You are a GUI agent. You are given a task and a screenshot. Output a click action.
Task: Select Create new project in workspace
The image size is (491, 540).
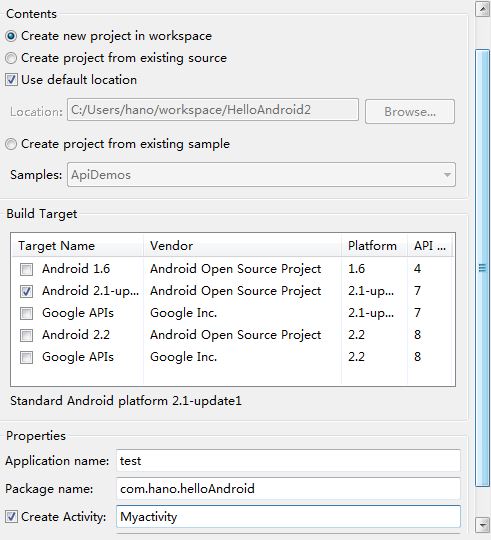(11, 36)
